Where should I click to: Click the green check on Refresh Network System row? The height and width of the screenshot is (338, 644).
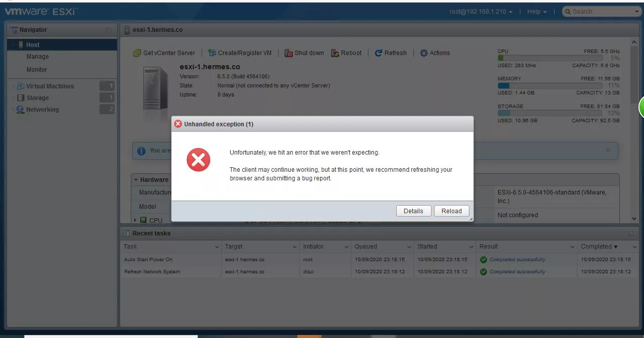click(x=484, y=272)
